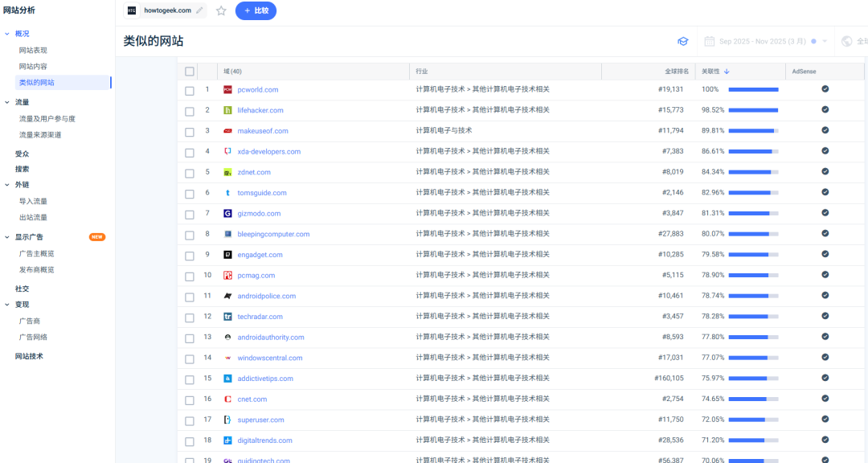
Task: Open 网站内容 in the sidebar
Action: (x=33, y=67)
